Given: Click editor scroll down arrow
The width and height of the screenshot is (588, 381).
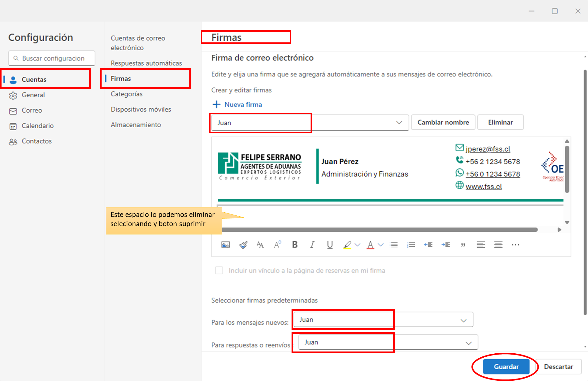Looking at the screenshot, I should pyautogui.click(x=567, y=222).
